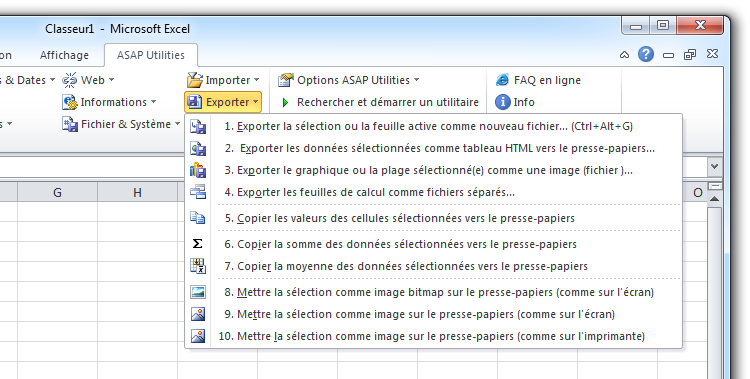This screenshot has height=379, width=750.
Task: Minimize the workbook window inside Excel
Action: click(x=668, y=56)
